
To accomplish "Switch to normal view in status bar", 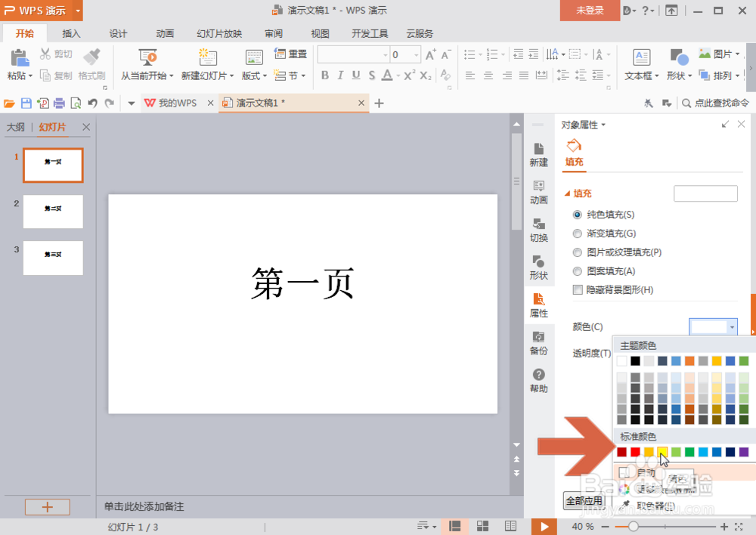I will tap(454, 527).
